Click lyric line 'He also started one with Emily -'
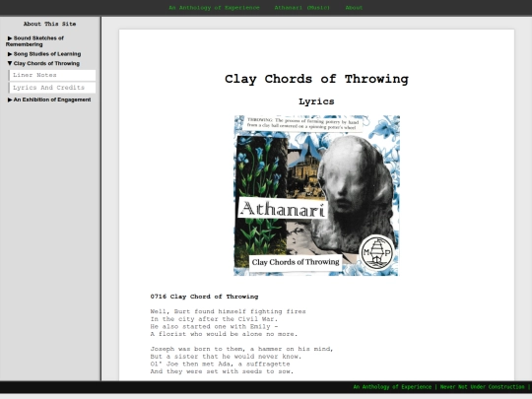The image size is (532, 399). click(x=214, y=326)
